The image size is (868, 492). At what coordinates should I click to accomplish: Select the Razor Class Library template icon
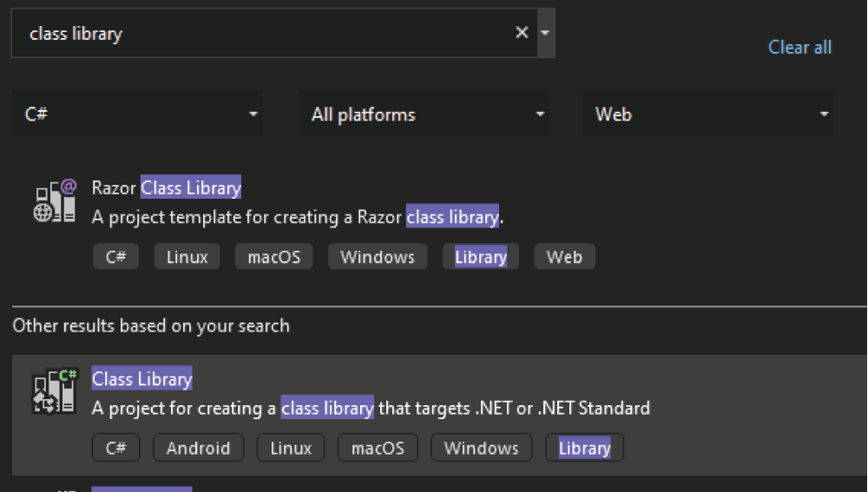[x=55, y=200]
